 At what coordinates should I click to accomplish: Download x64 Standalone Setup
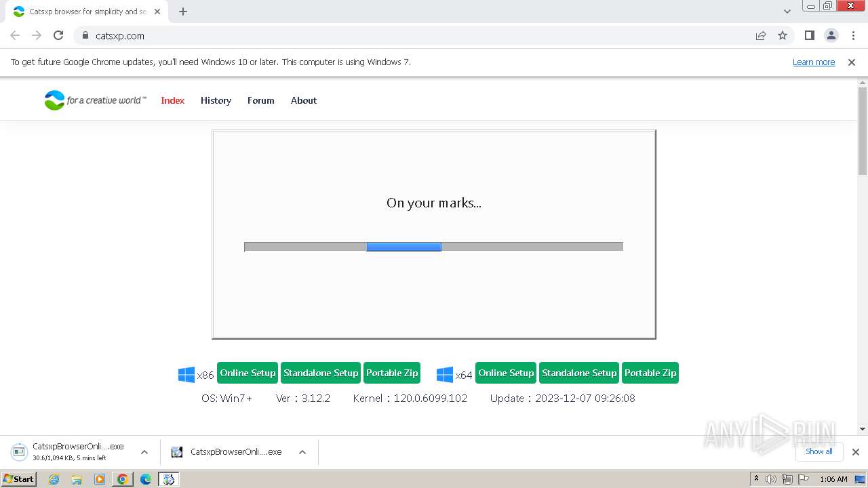click(x=579, y=373)
